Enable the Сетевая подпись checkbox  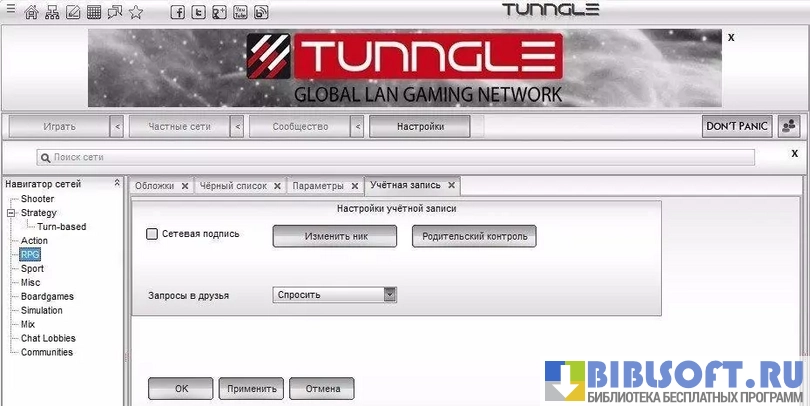coord(152,234)
